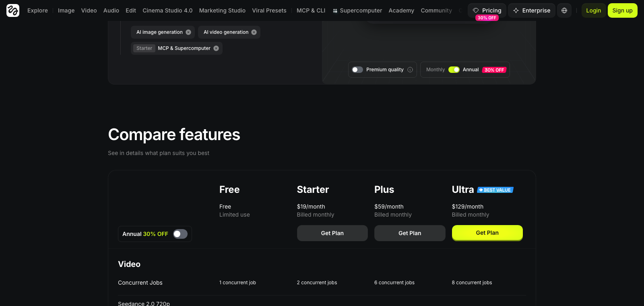Select the Monthly billing label
The width and height of the screenshot is (644, 306).
(436, 70)
